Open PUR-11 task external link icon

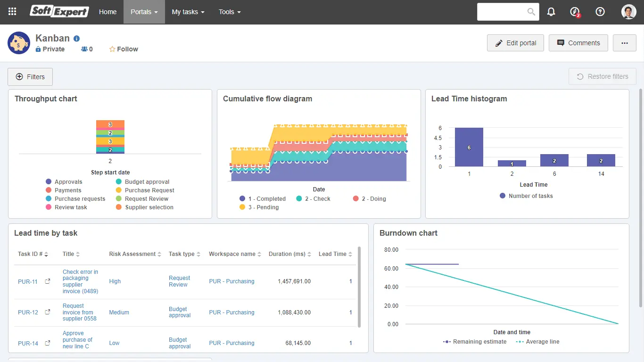pyautogui.click(x=48, y=281)
